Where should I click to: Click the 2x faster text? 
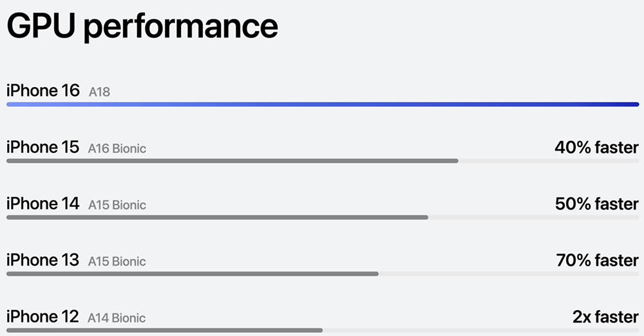point(605,317)
